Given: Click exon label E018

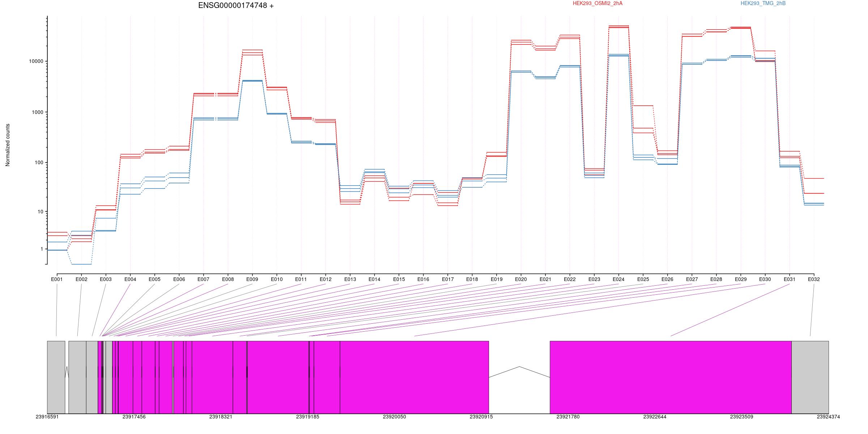Looking at the screenshot, I should coord(472,279).
